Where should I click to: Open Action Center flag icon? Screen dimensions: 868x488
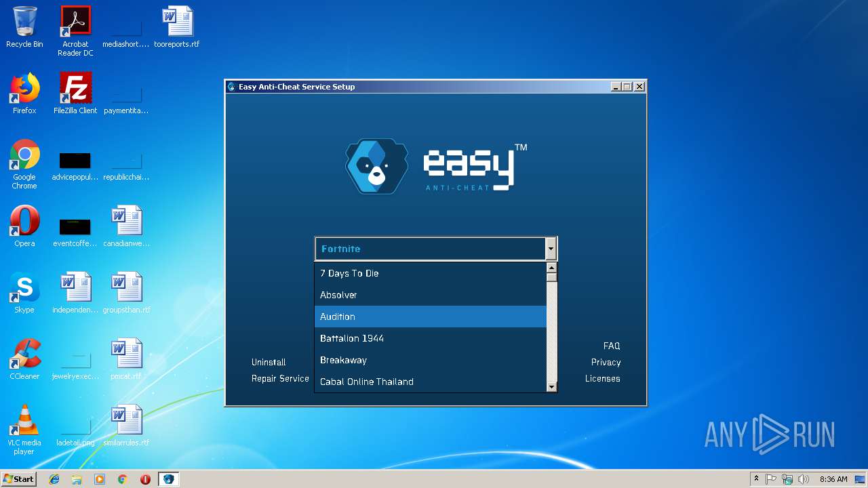771,479
